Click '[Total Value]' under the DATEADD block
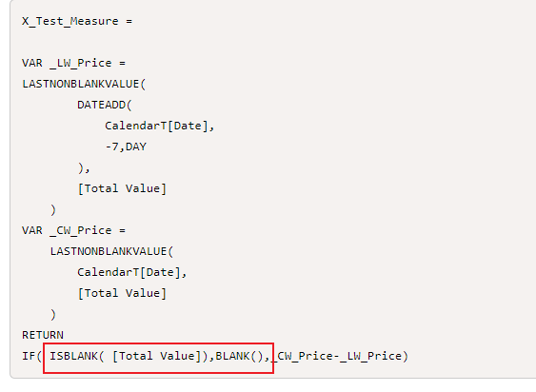This screenshot has height=392, width=536. coord(122,188)
